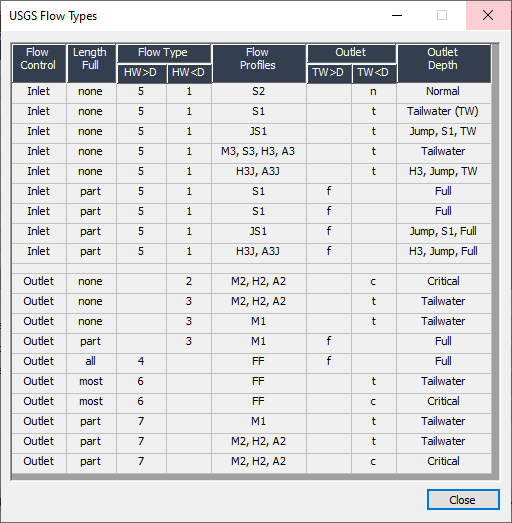Click the Flow Type group header
512x523 pixels.
coord(163,53)
